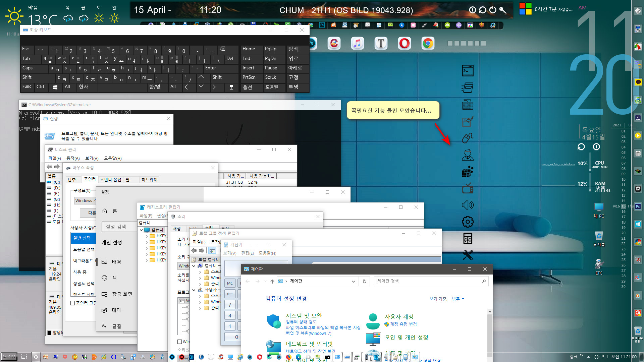Open 모양 및 개인 설정 in Control Panel
Screen dimensions: 644x362
coord(406,337)
